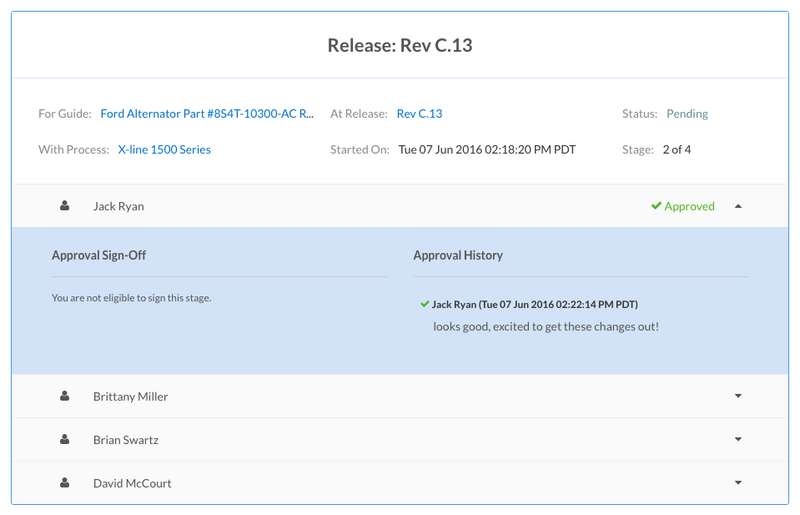Viewport: 800px width, 515px height.
Task: Click the user icon beside David McCourt
Action: click(65, 483)
